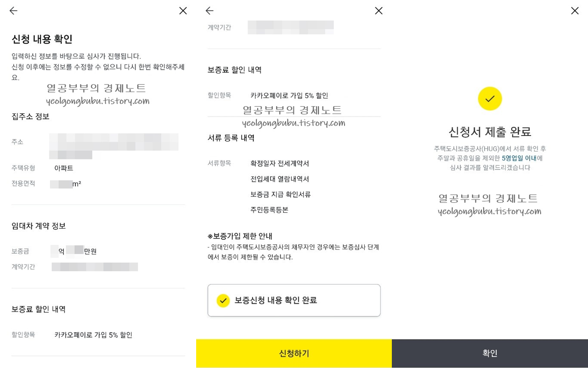588x368 pixels.
Task: Click the 아파트 housing type value
Action: [64, 168]
